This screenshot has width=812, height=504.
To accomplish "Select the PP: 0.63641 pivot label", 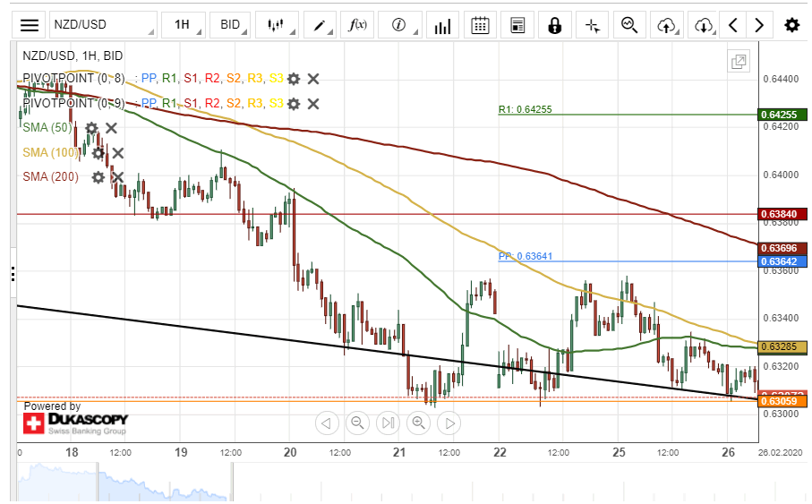I will [x=526, y=256].
